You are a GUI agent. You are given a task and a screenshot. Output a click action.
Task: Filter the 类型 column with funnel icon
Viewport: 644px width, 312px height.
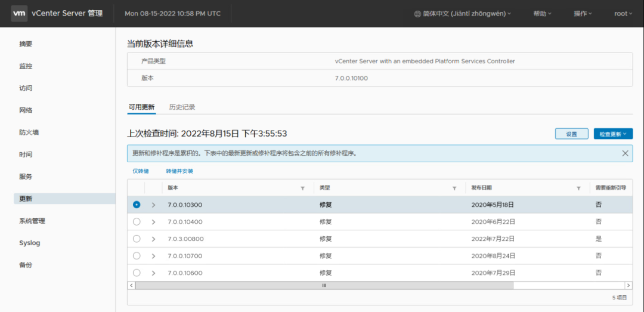coord(454,189)
